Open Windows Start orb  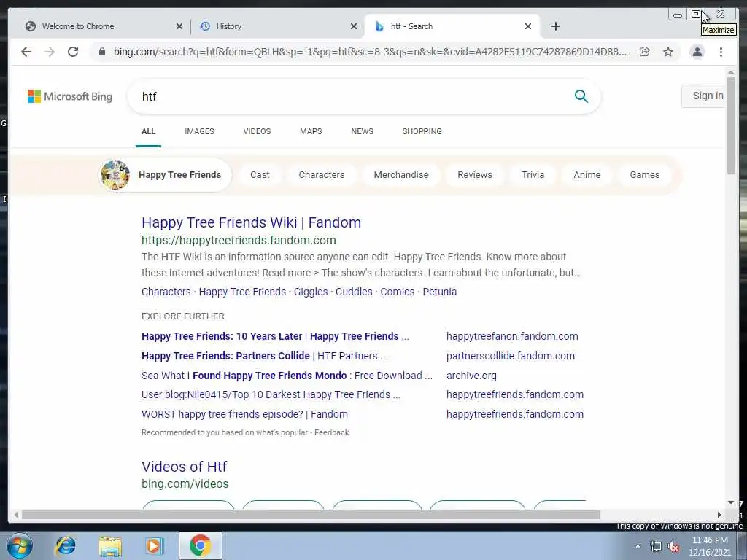(19, 545)
